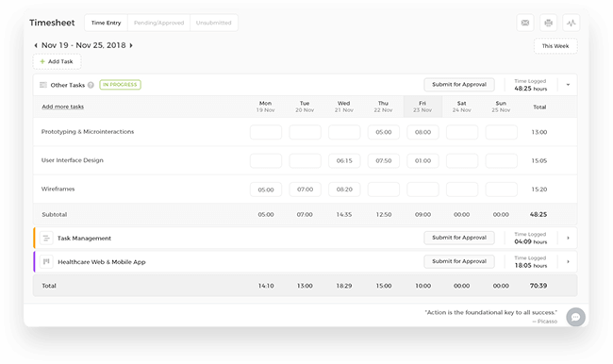Click Wireframes row total 15:20
The height and width of the screenshot is (364, 613).
(x=539, y=190)
